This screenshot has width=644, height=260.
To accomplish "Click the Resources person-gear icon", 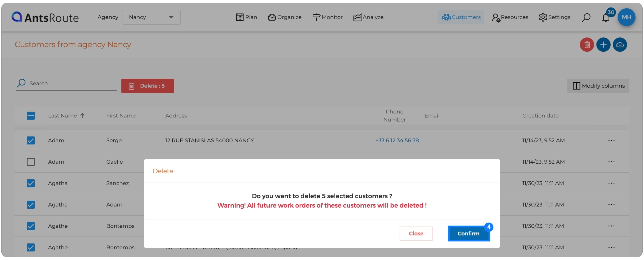I will pyautogui.click(x=496, y=18).
